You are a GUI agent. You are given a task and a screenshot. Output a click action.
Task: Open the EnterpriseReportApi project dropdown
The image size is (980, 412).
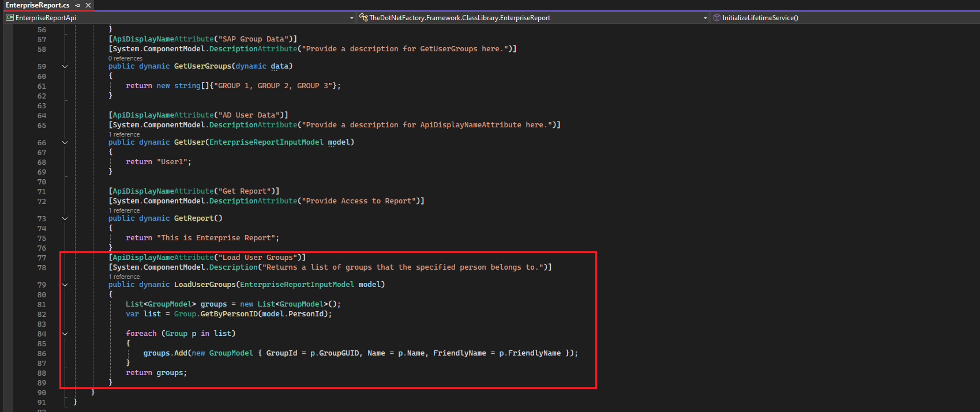click(x=352, y=18)
